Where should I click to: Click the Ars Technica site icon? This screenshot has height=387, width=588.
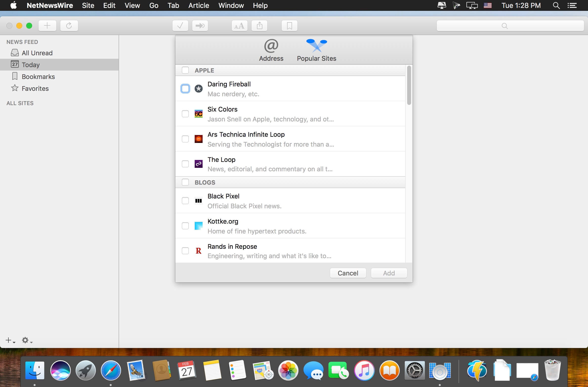pos(199,139)
